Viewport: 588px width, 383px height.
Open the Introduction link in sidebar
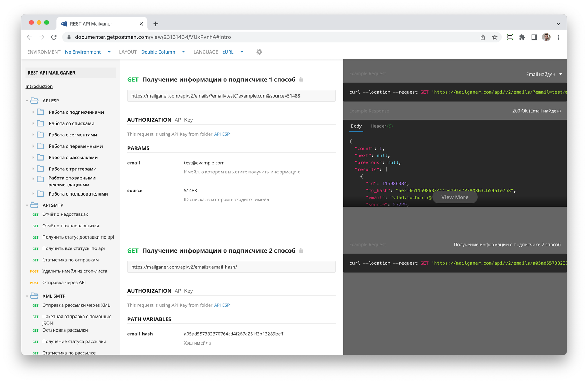click(x=39, y=86)
